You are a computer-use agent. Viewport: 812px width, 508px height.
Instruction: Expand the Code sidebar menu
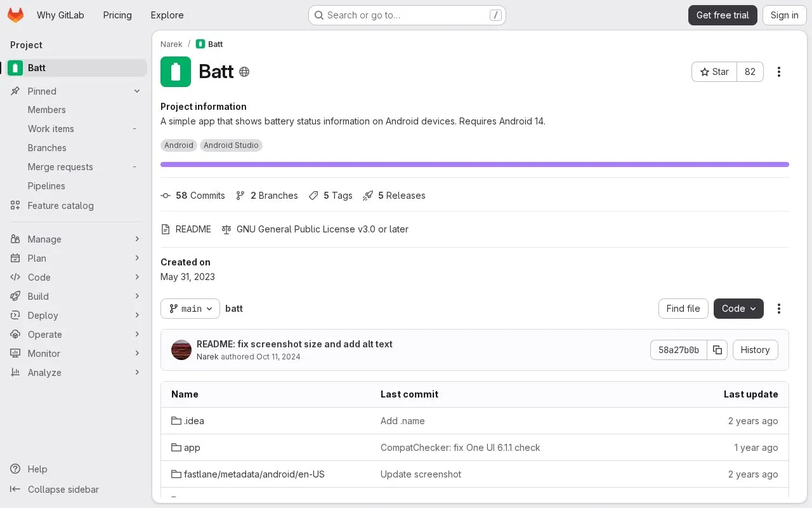click(76, 277)
